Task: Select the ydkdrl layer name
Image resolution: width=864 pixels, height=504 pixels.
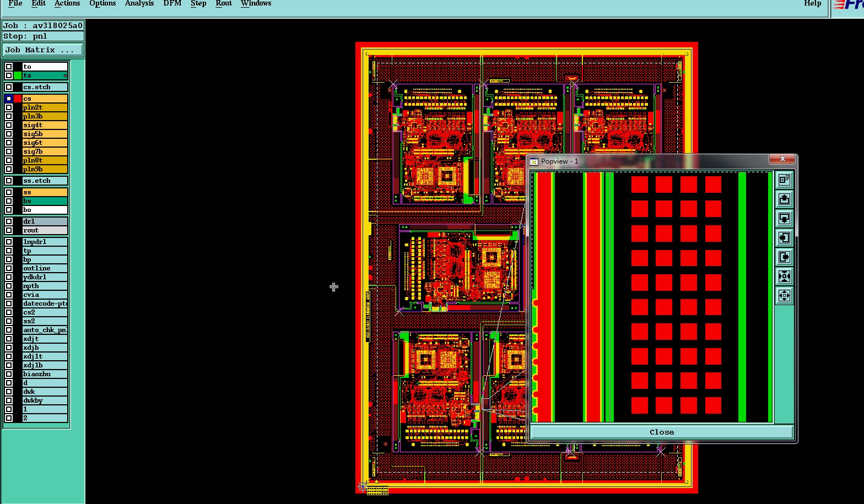Action: click(x=45, y=277)
